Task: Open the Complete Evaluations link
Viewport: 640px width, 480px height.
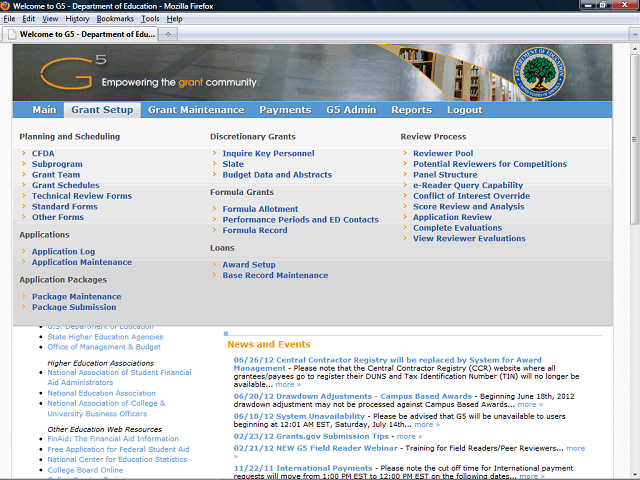Action: pos(457,228)
